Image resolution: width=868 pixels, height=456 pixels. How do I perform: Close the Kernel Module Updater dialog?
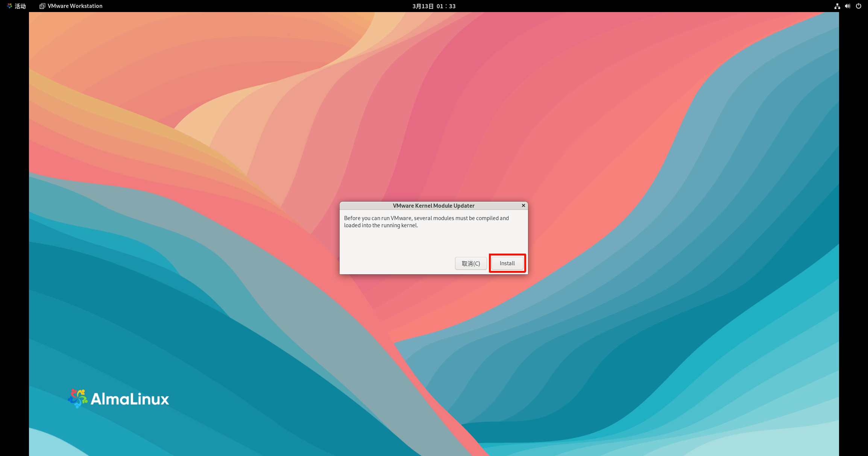pyautogui.click(x=523, y=205)
